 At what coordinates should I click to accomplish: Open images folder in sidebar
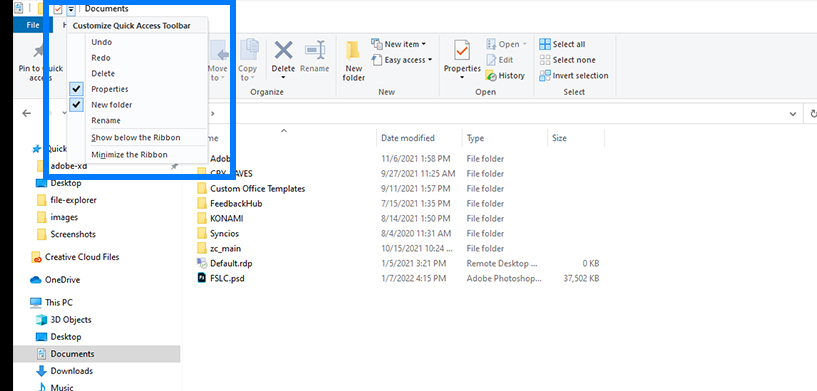point(64,217)
